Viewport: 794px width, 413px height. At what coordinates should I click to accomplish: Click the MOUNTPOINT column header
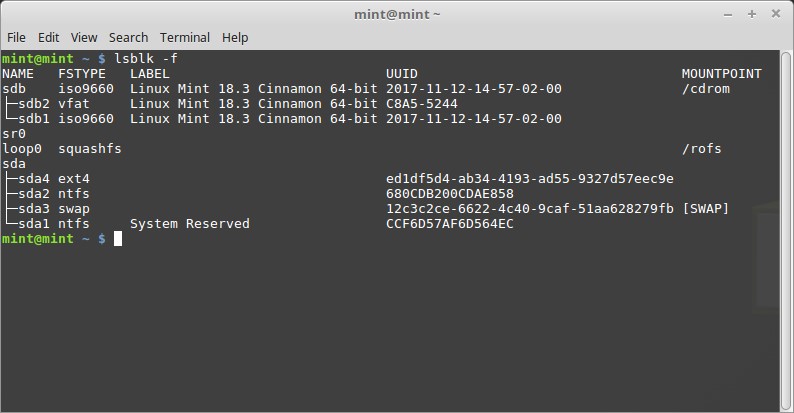(721, 74)
